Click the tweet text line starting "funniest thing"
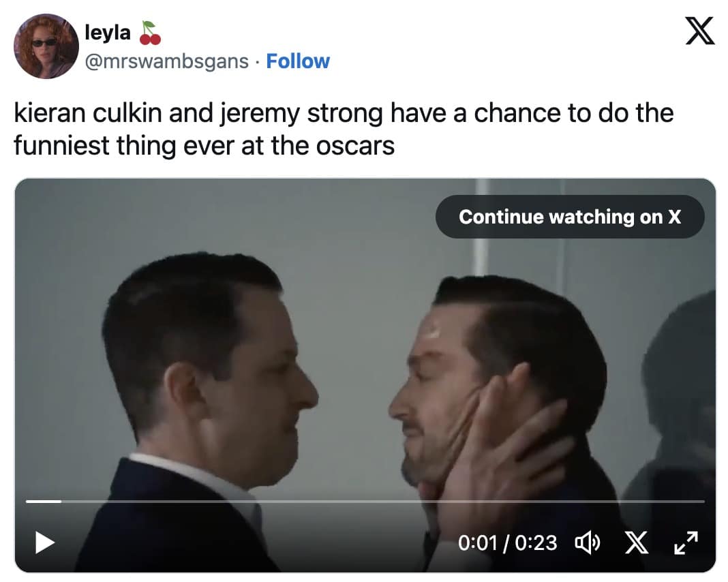This screenshot has height=582, width=728. click(204, 145)
